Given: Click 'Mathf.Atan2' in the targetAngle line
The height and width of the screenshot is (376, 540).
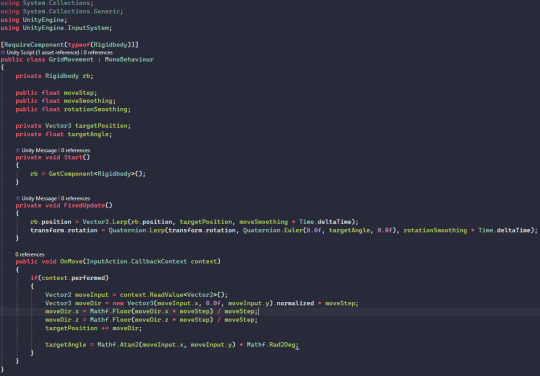Looking at the screenshot, I should [x=118, y=344].
